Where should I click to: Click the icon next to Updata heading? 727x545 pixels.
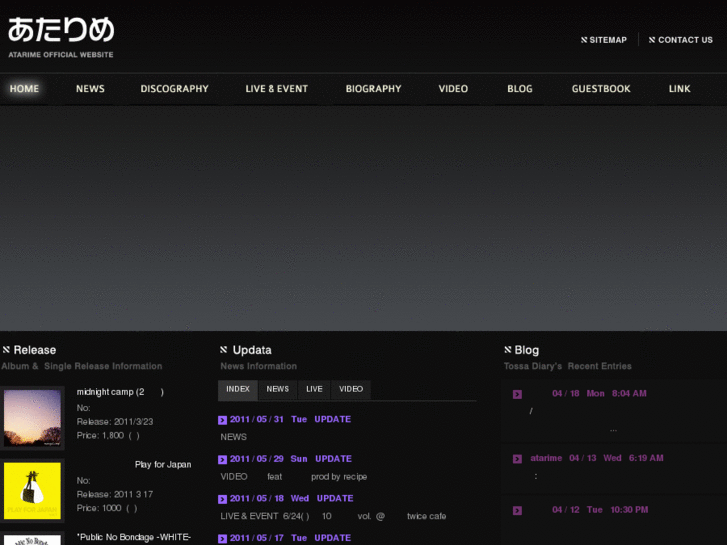pyautogui.click(x=223, y=350)
